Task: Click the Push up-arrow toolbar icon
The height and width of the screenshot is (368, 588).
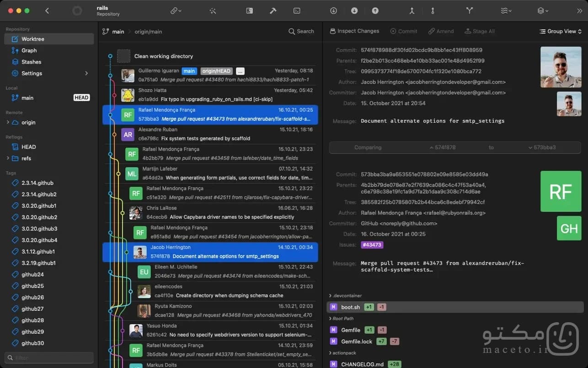Action: click(375, 11)
